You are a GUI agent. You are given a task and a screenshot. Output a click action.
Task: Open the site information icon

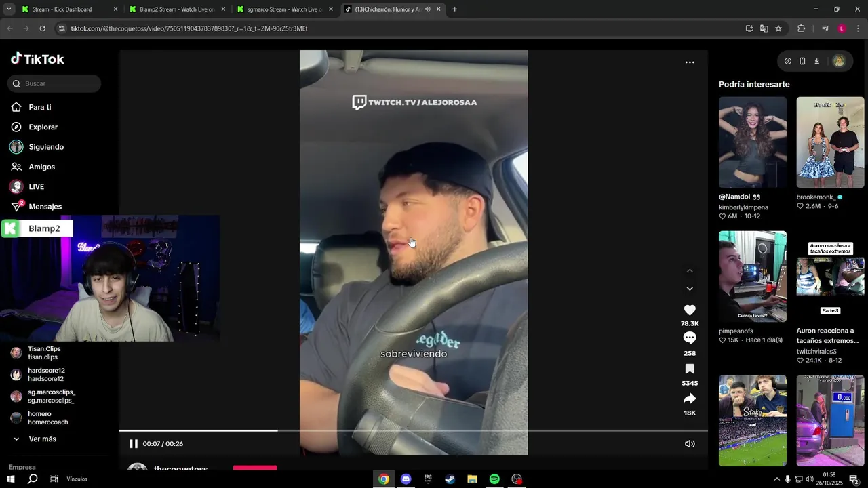[x=62, y=28]
